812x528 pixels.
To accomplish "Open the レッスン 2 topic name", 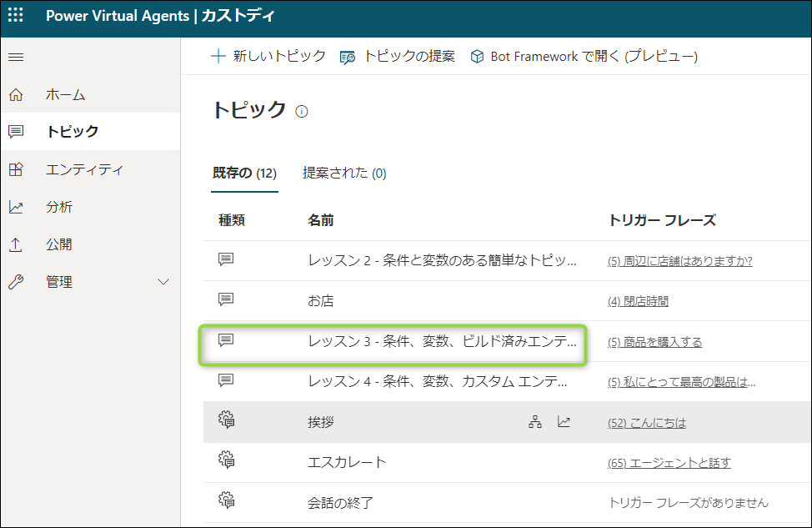I will [442, 260].
